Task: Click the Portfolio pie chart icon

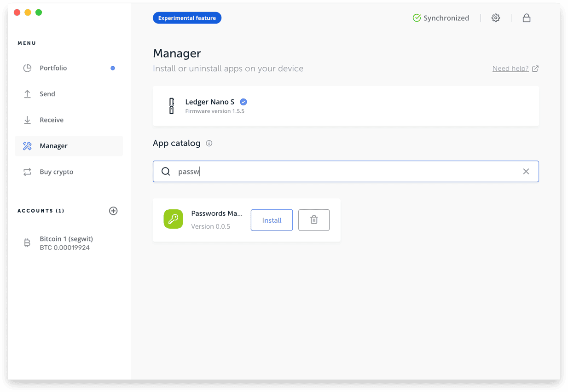Action: click(27, 68)
